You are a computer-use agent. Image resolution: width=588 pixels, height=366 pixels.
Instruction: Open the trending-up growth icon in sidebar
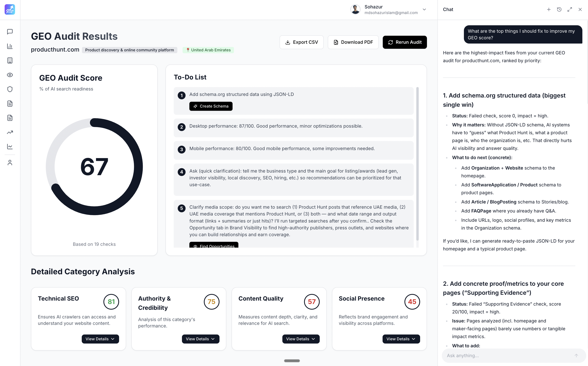click(x=10, y=132)
